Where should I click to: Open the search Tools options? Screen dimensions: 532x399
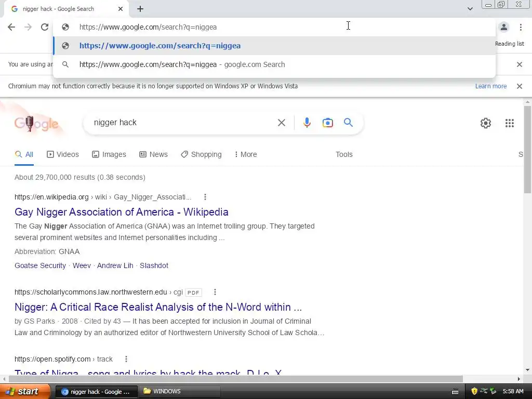click(344, 155)
